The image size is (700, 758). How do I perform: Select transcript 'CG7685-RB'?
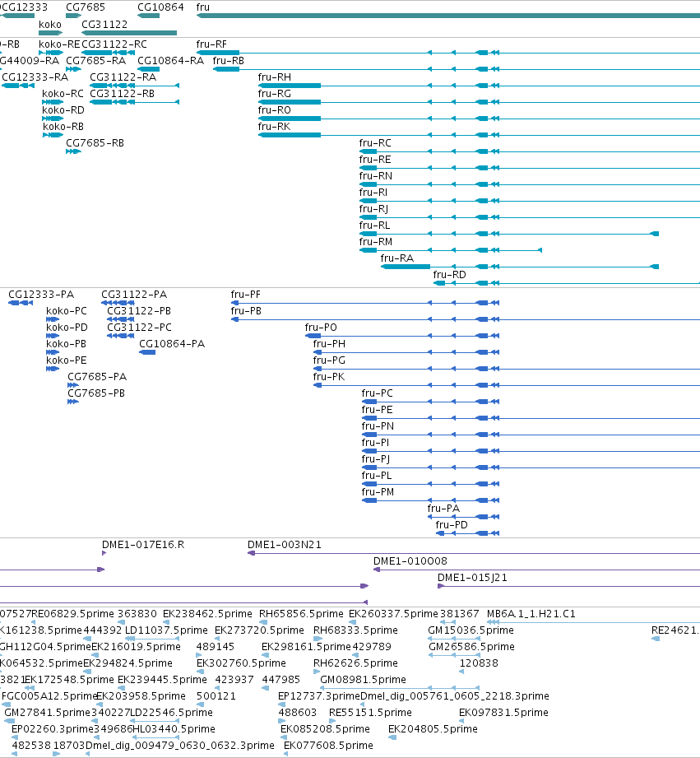tap(95, 143)
